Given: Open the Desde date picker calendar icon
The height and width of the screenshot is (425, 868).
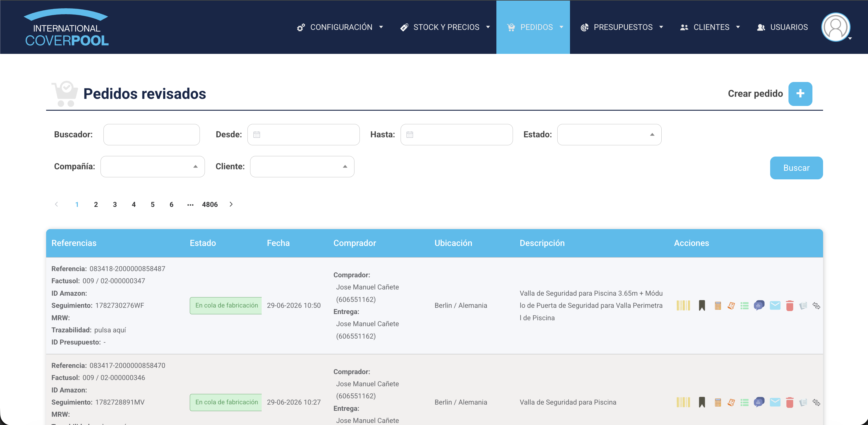Looking at the screenshot, I should [x=257, y=135].
